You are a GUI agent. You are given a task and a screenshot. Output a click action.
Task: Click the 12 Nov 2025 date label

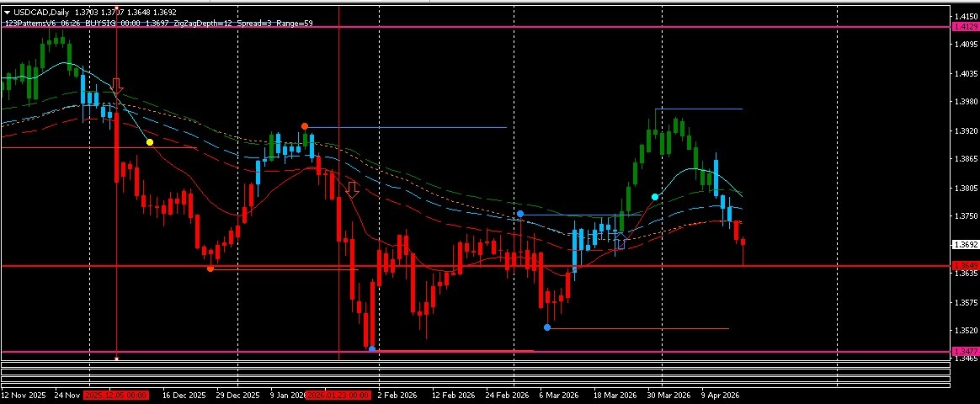[x=23, y=396]
